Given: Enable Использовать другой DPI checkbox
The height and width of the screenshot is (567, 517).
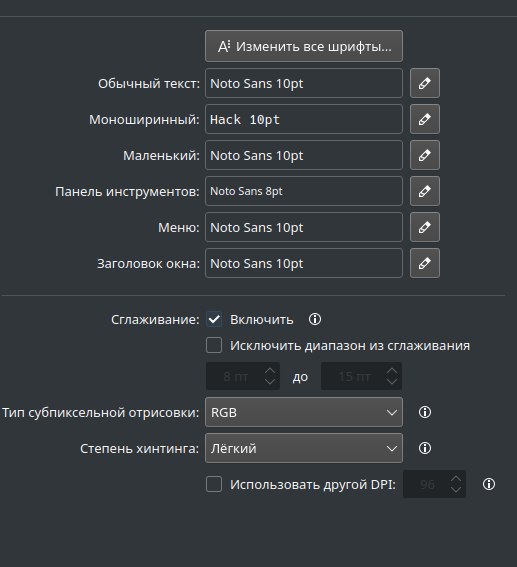Looking at the screenshot, I should point(214,484).
